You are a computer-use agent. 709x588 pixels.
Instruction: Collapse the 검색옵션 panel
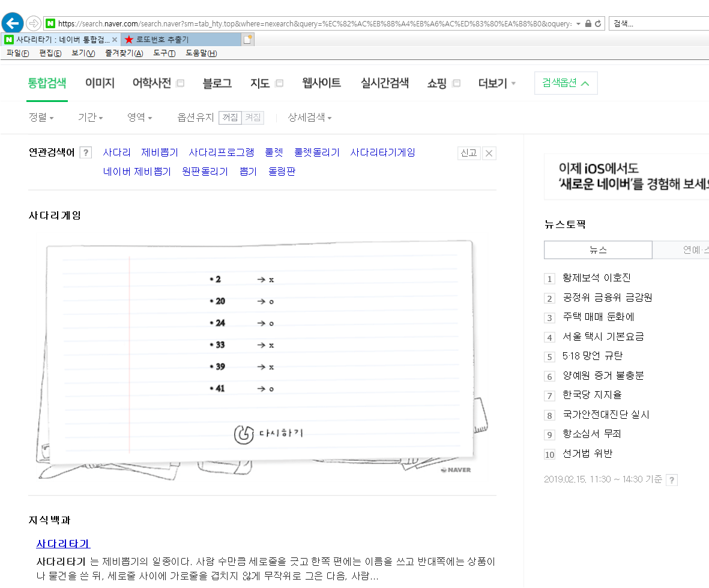pos(566,83)
